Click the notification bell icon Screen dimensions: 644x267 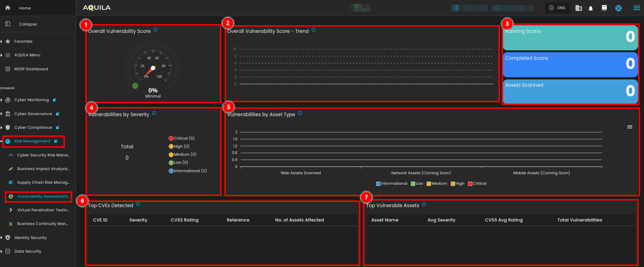click(x=591, y=8)
